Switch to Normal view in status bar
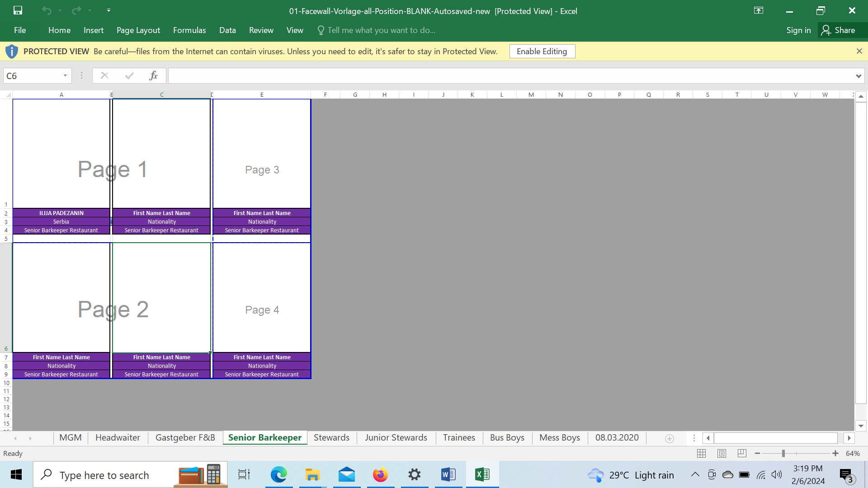The height and width of the screenshot is (488, 868). pos(701,453)
